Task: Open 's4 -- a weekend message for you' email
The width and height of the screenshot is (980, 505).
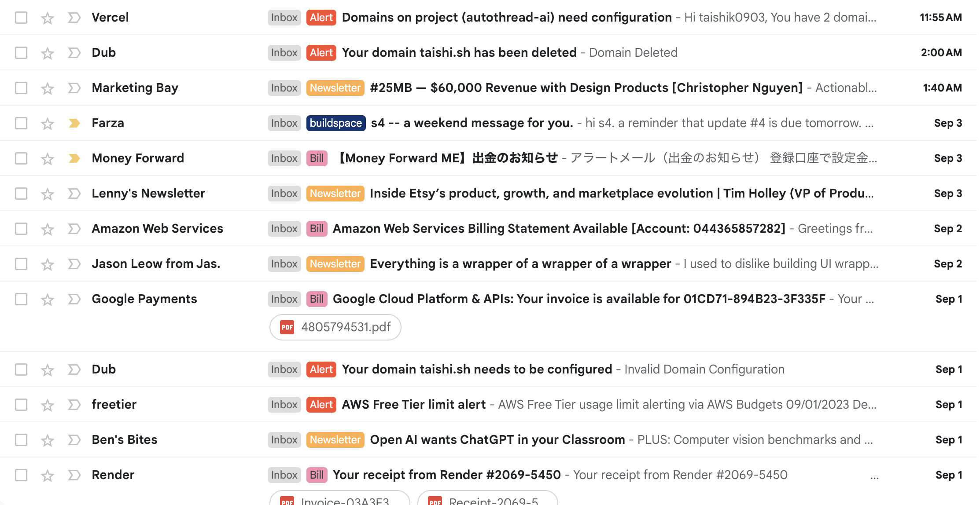Action: pyautogui.click(x=472, y=123)
